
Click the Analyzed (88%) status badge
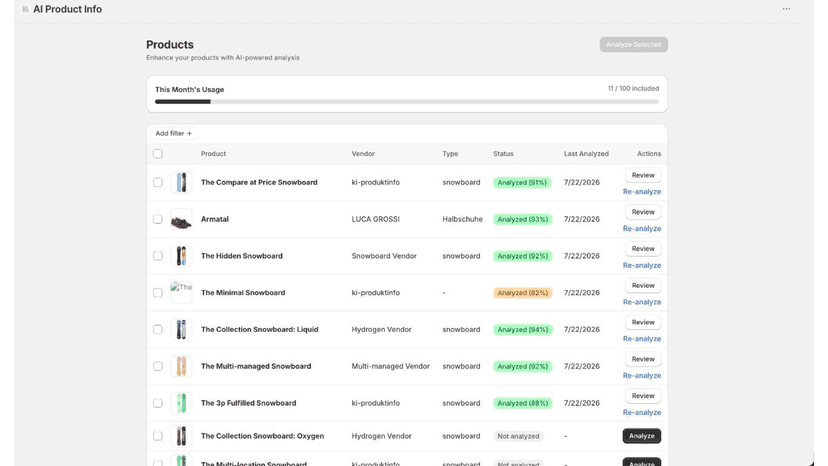[x=522, y=403]
